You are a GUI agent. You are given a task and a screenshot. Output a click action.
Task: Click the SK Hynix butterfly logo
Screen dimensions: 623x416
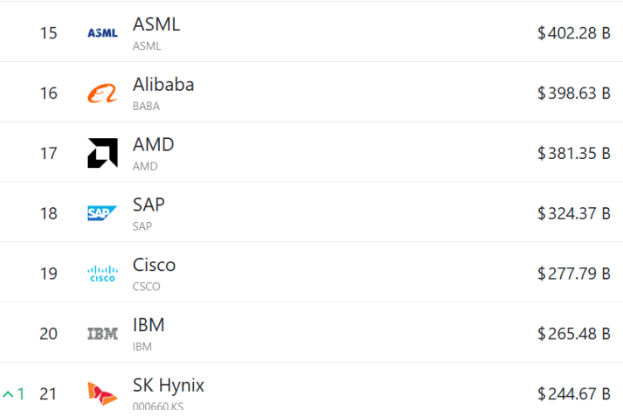point(102,393)
